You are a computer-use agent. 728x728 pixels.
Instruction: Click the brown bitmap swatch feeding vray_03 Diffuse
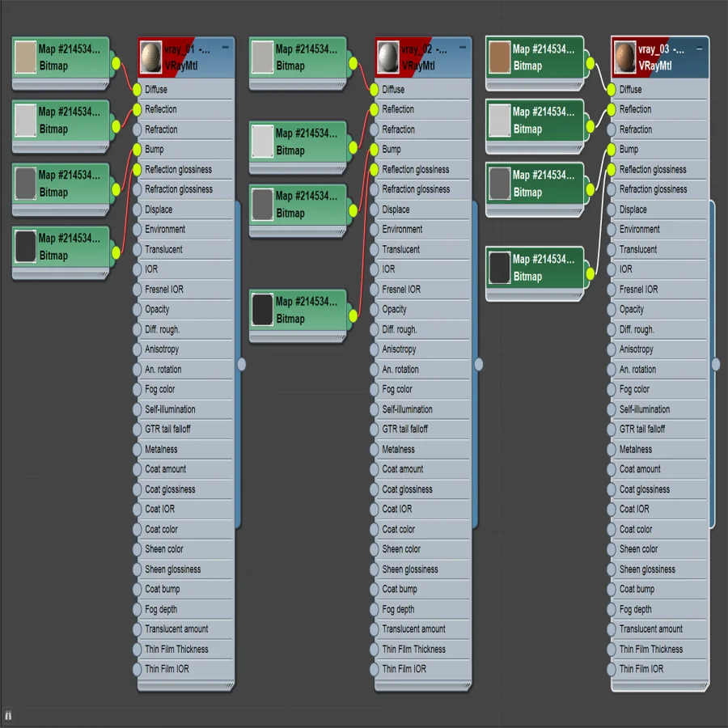[500, 57]
